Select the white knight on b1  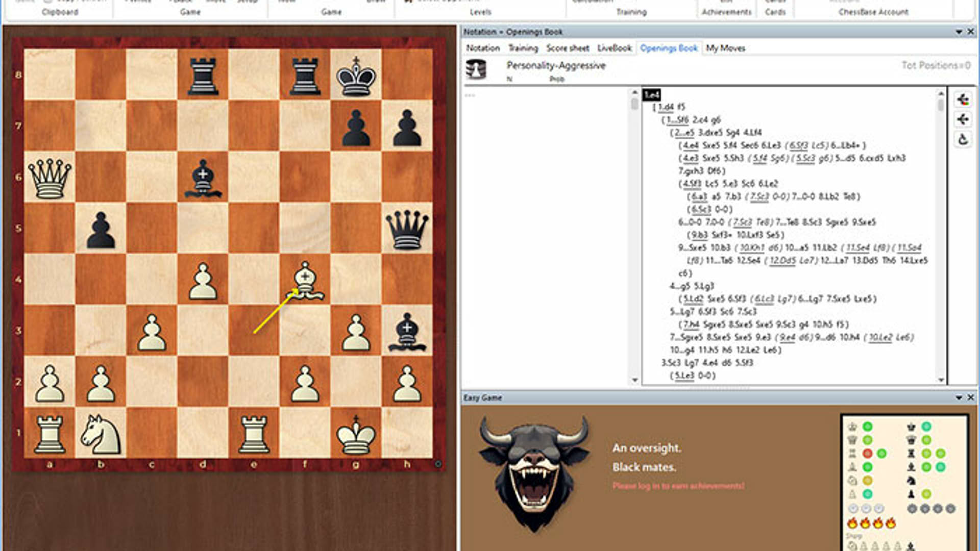[x=101, y=433]
